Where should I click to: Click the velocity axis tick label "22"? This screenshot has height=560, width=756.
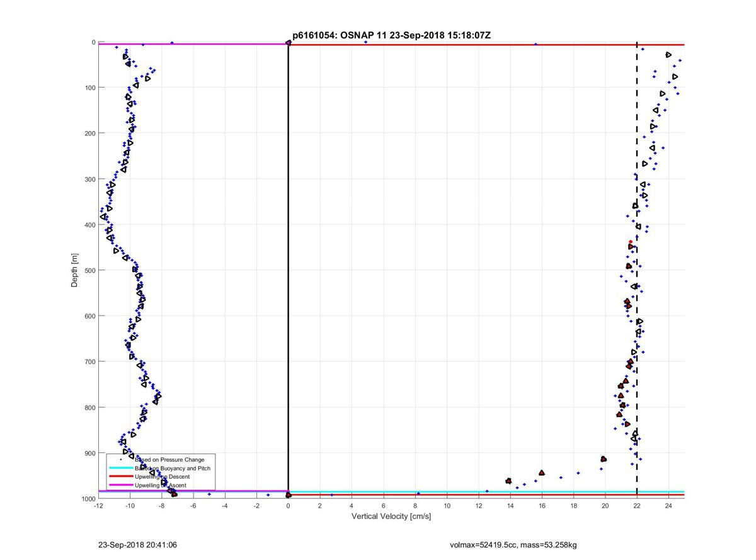tap(637, 505)
